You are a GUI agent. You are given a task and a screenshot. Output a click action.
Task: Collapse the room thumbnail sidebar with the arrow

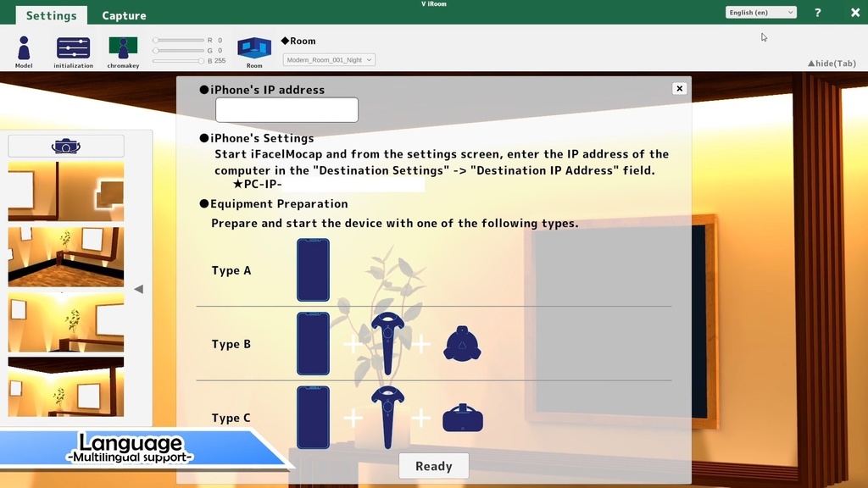point(138,288)
